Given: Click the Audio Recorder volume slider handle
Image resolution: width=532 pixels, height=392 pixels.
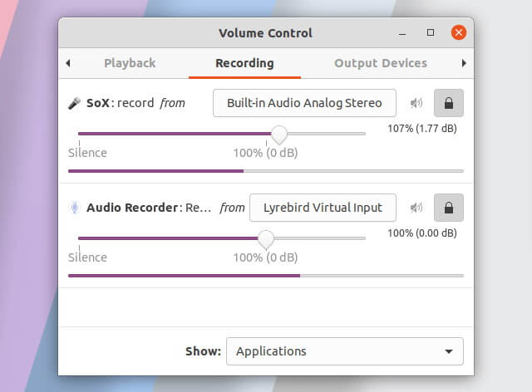Looking at the screenshot, I should (266, 238).
